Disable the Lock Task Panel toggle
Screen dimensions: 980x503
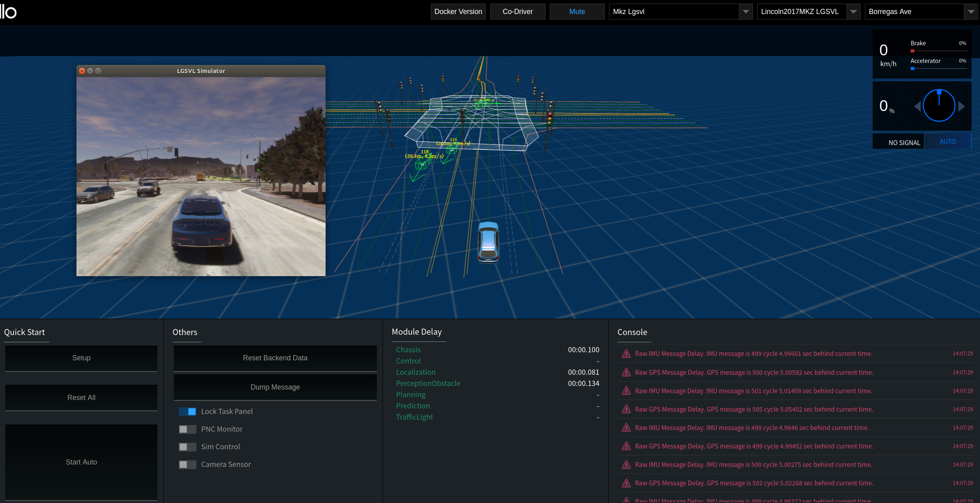(x=187, y=412)
